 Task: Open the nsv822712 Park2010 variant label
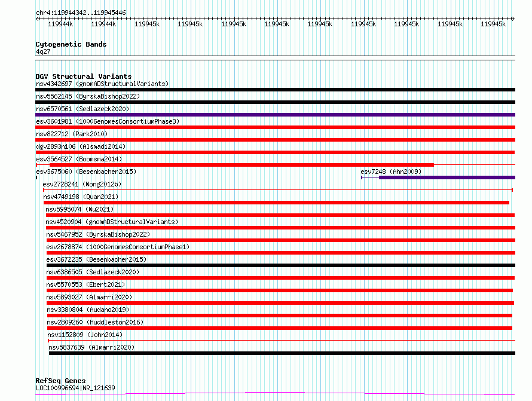[72, 134]
